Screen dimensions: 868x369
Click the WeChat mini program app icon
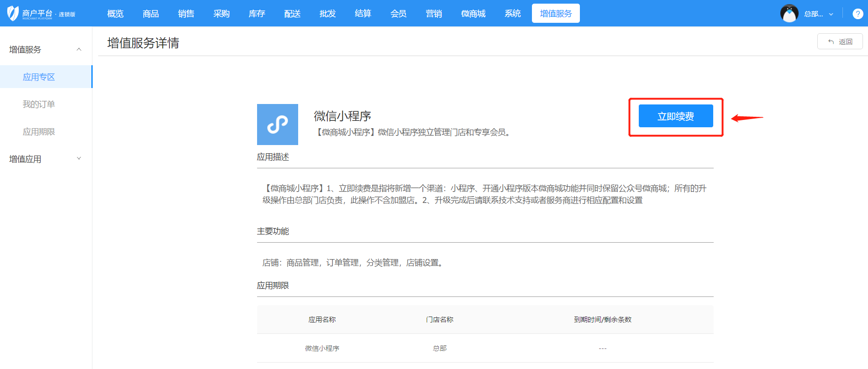[277, 125]
